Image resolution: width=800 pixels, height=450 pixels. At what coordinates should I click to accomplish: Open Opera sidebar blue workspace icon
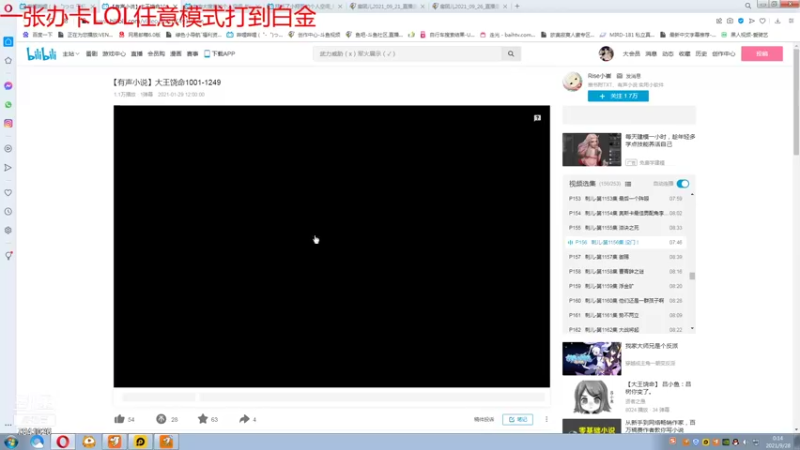click(8, 41)
